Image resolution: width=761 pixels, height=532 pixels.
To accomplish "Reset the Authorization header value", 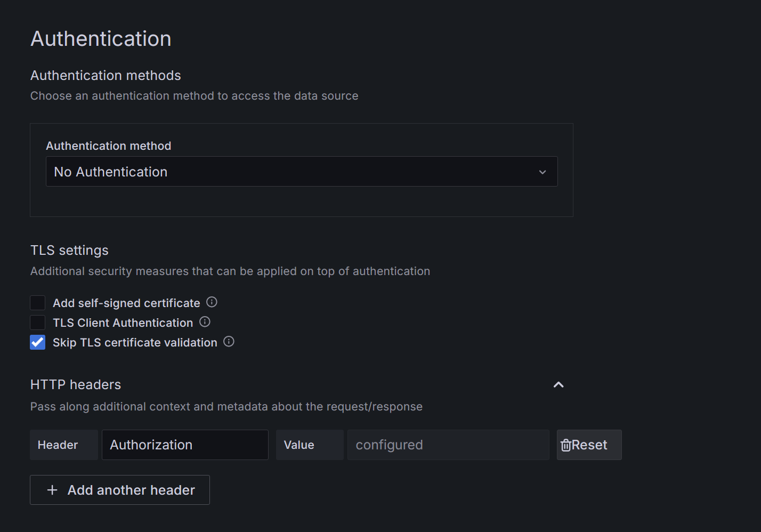I will tap(589, 445).
